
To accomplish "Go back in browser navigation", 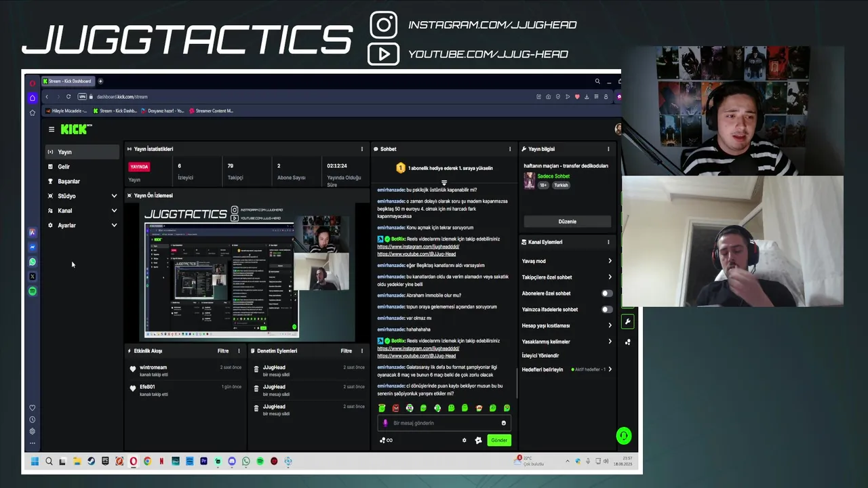I will [x=46, y=96].
